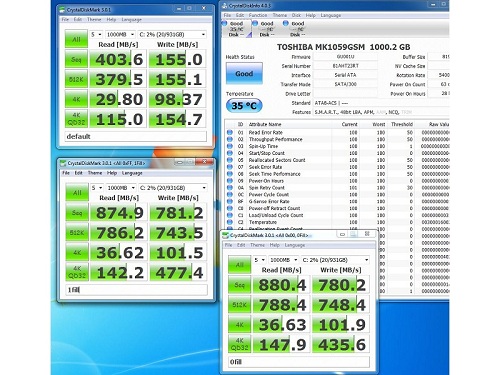Viewport: 500px width, 375px height.
Task: Click status icon for Seek Error Rate row
Action: coord(230,167)
